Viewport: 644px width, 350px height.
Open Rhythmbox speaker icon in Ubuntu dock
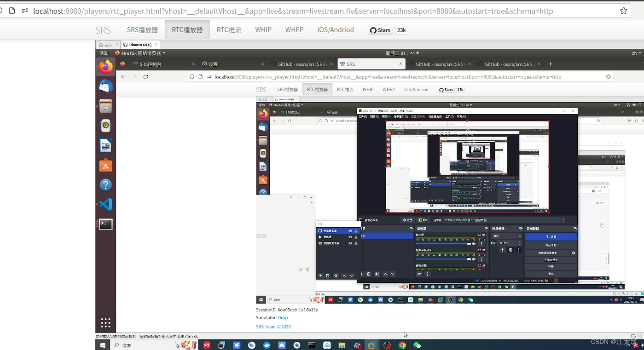point(106,126)
